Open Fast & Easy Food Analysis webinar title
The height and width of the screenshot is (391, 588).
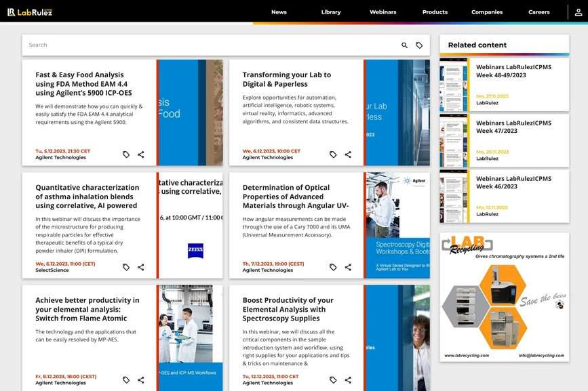pos(83,84)
